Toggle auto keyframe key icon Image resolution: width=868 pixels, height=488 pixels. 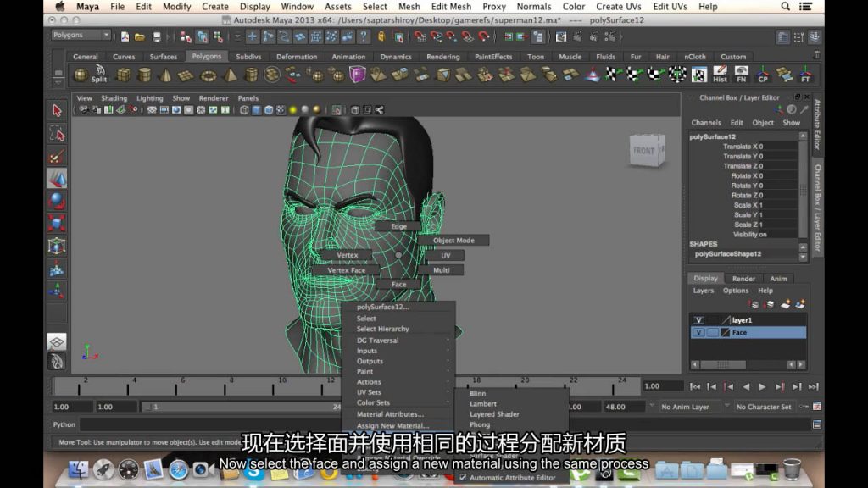click(804, 407)
